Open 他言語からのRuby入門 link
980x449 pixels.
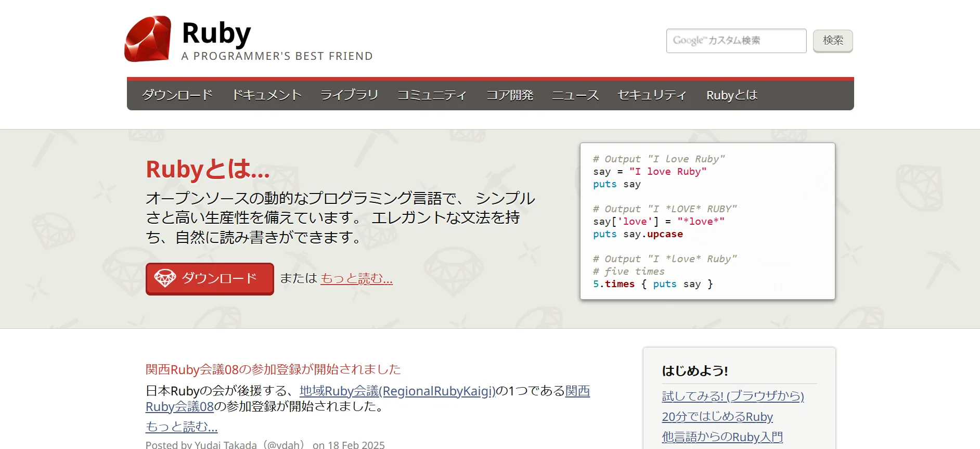(x=722, y=437)
